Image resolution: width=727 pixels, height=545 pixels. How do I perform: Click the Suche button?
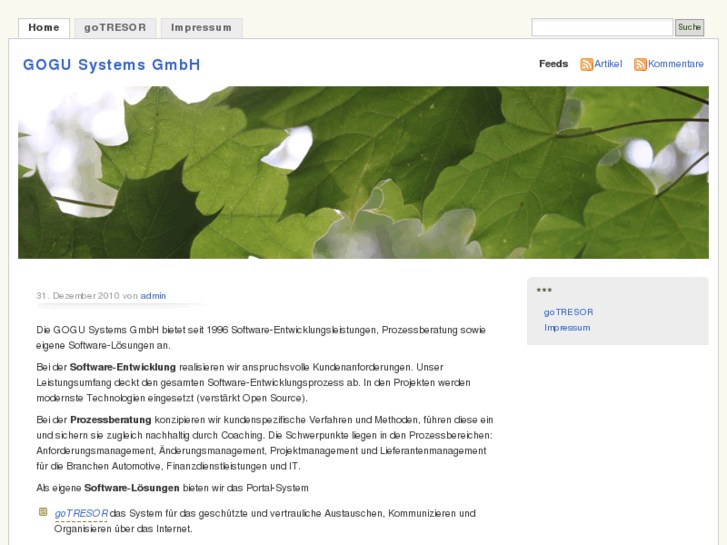(689, 27)
